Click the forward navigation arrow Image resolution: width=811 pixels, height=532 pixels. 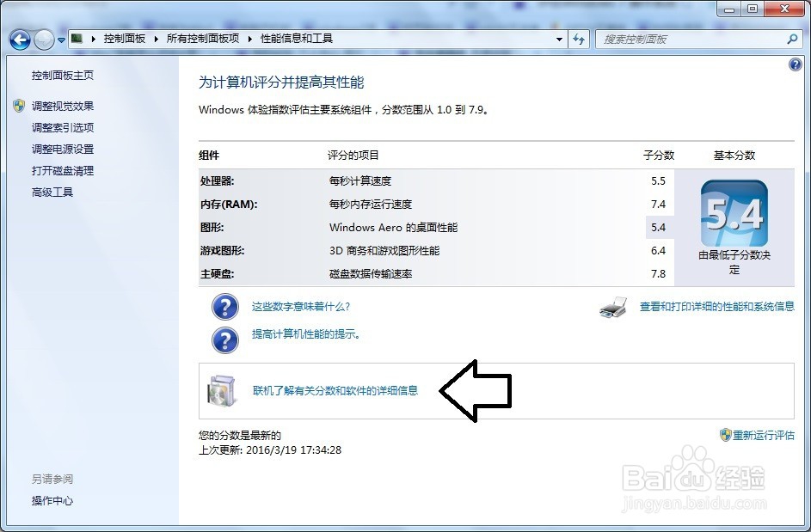tap(43, 39)
